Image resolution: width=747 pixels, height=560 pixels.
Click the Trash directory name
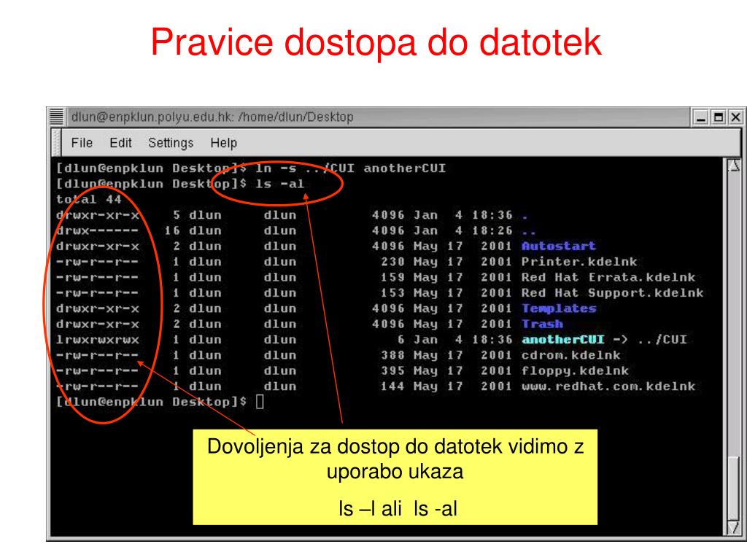(542, 324)
